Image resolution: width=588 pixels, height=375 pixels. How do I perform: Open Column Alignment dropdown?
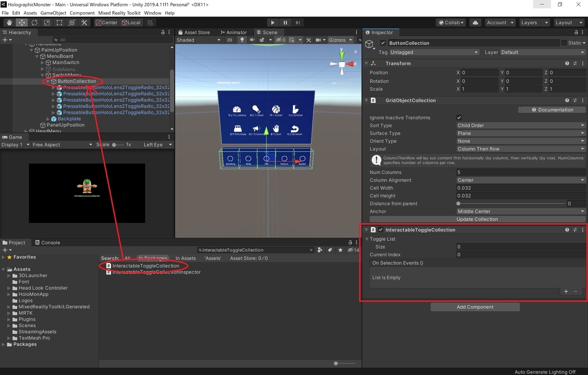point(521,180)
